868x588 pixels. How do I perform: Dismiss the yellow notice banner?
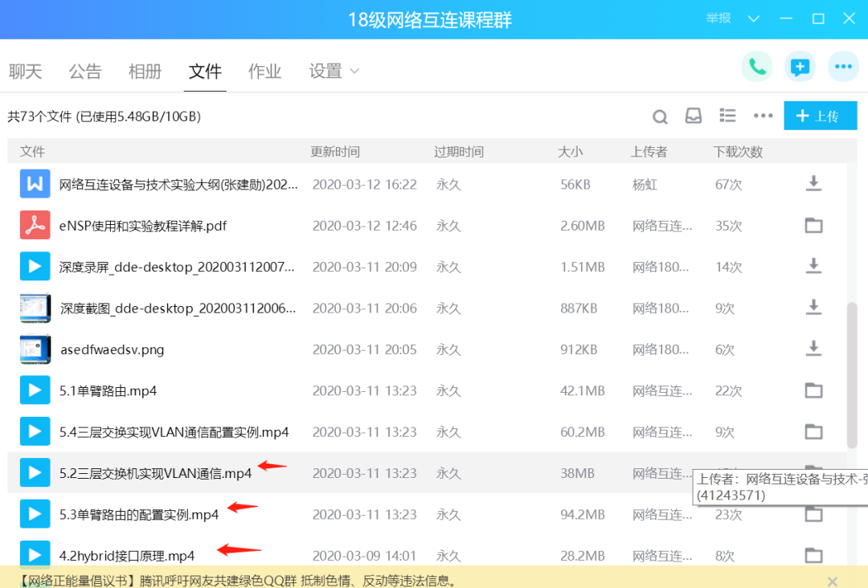[x=833, y=580]
